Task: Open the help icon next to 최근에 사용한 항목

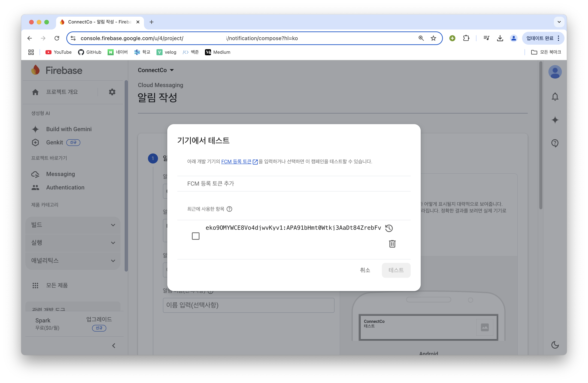Action: (229, 209)
